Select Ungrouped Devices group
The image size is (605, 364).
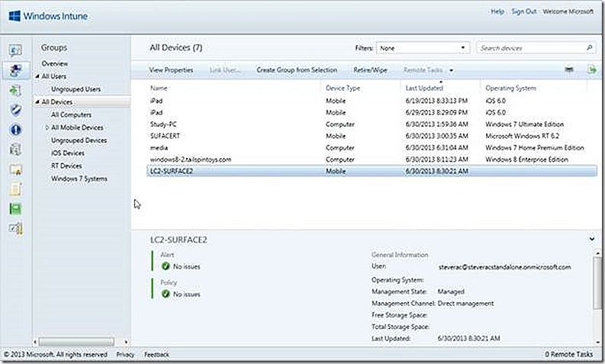pos(79,140)
